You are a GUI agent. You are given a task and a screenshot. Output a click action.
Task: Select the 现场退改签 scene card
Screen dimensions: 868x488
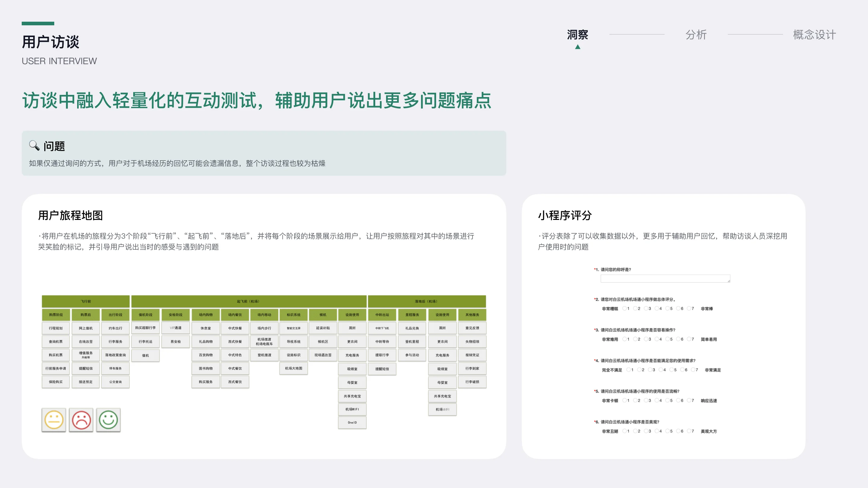(x=323, y=355)
